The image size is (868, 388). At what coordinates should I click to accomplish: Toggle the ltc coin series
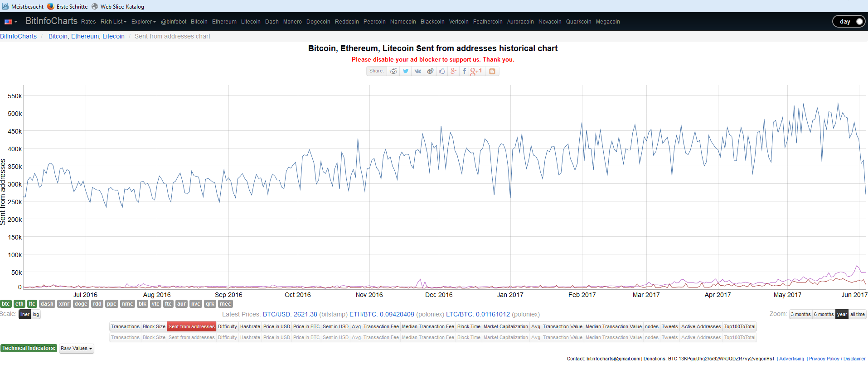pos(32,304)
